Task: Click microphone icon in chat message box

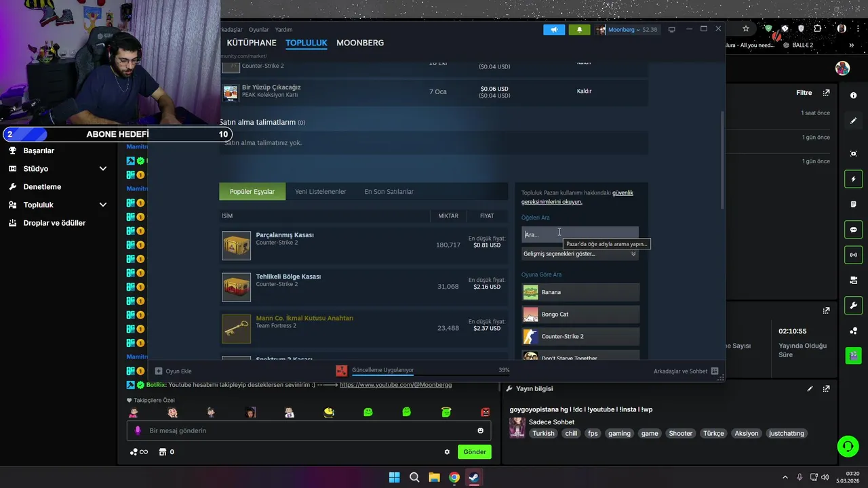Action: click(138, 430)
